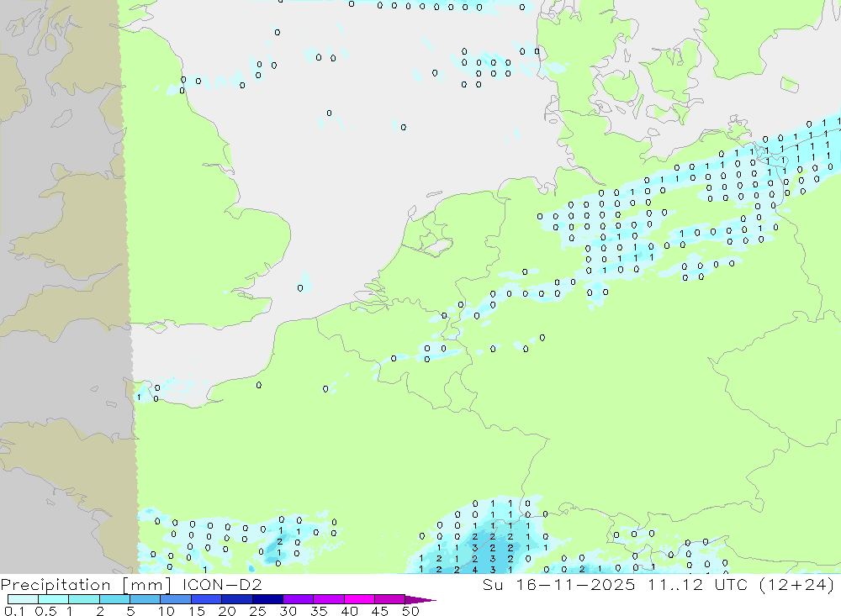Select the 1–2 mm legend color
The image size is (841, 616).
83,599
